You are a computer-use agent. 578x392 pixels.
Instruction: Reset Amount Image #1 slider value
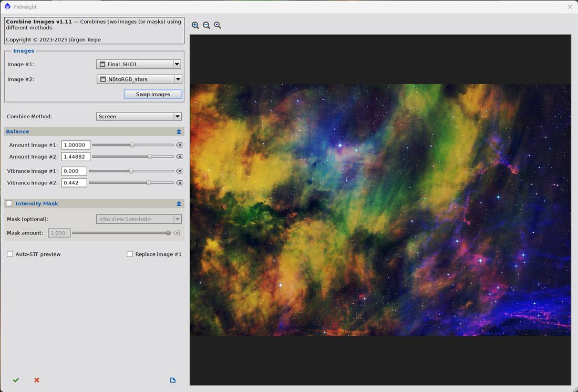pos(179,145)
